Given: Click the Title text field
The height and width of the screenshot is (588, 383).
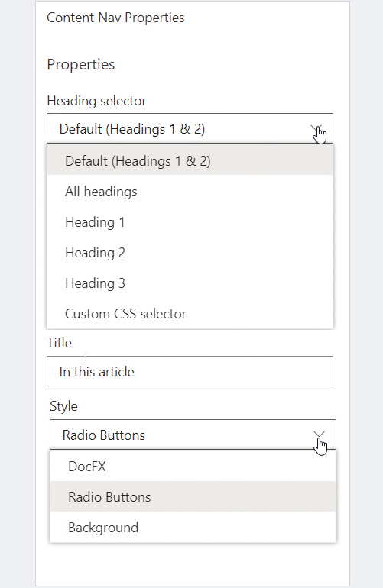Looking at the screenshot, I should click(190, 371).
